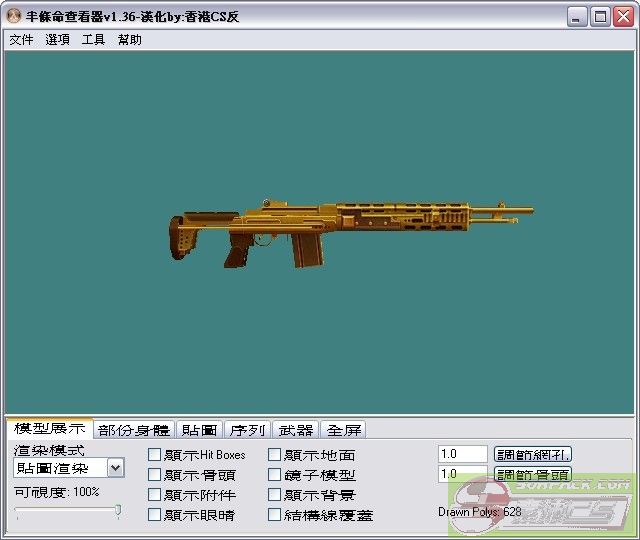Switch to the 武器 tab

tap(296, 430)
